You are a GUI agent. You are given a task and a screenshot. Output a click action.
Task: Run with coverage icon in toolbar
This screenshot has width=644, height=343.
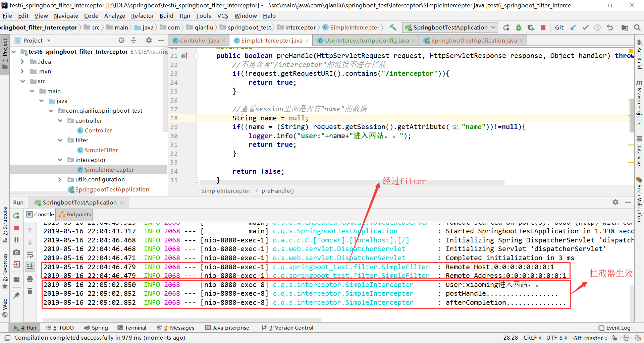click(531, 27)
